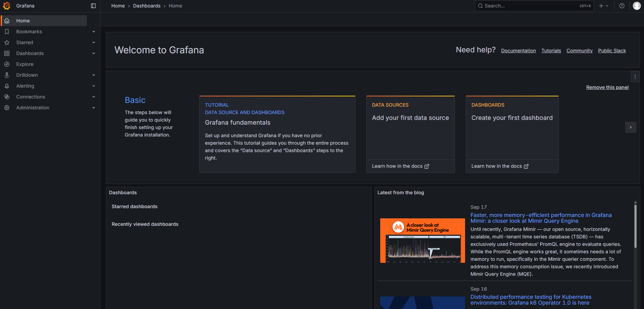Click the Latest from the blog panel title
The height and width of the screenshot is (309, 644).
(401, 193)
